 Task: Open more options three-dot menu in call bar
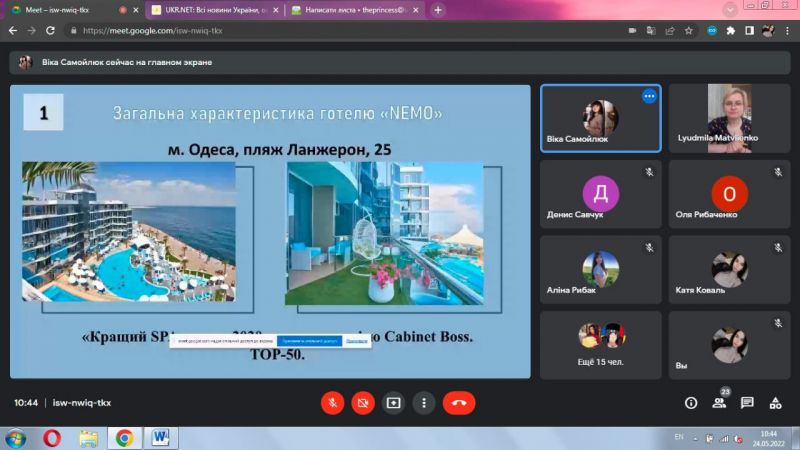click(423, 403)
